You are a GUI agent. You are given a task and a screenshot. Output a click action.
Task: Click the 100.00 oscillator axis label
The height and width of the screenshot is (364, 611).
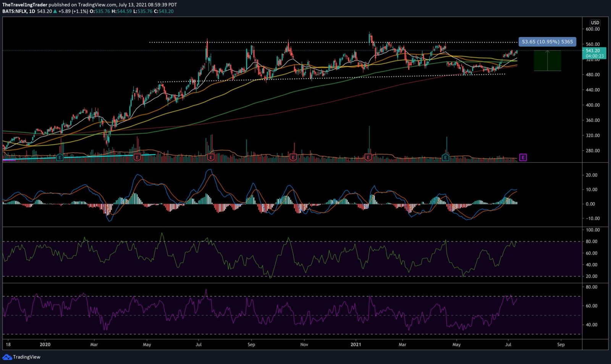pyautogui.click(x=593, y=230)
